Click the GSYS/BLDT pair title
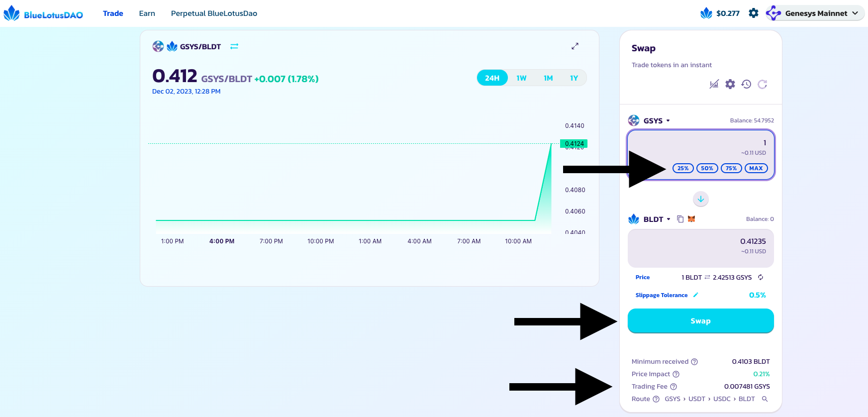The width and height of the screenshot is (868, 417). point(200,47)
